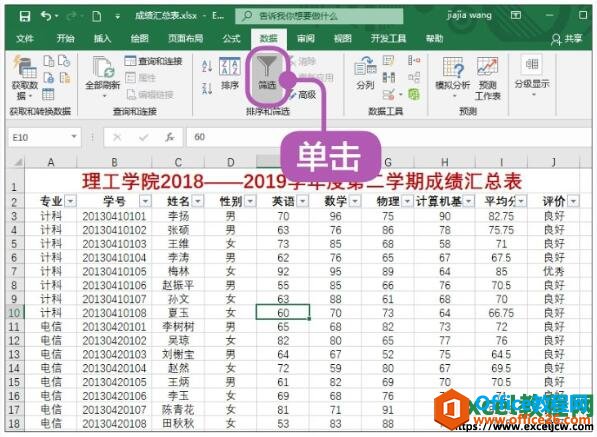Select column A header

[x=51, y=163]
